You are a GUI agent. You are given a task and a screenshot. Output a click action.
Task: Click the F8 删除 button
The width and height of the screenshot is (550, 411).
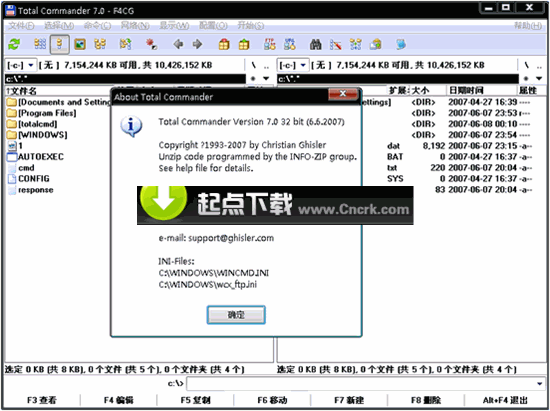click(426, 400)
